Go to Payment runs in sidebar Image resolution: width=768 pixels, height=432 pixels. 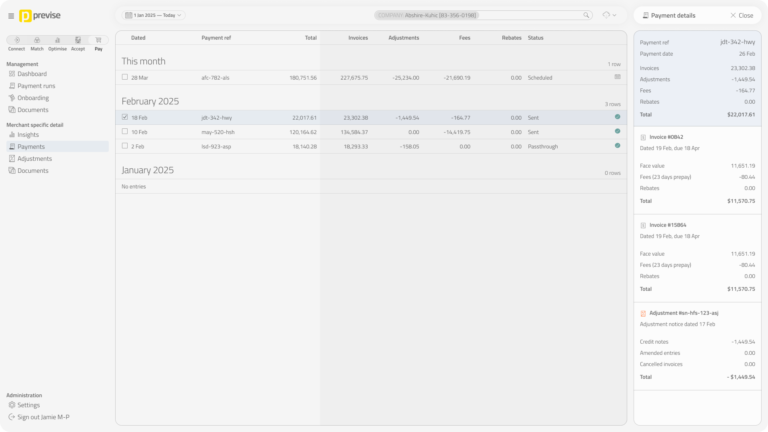coord(35,86)
